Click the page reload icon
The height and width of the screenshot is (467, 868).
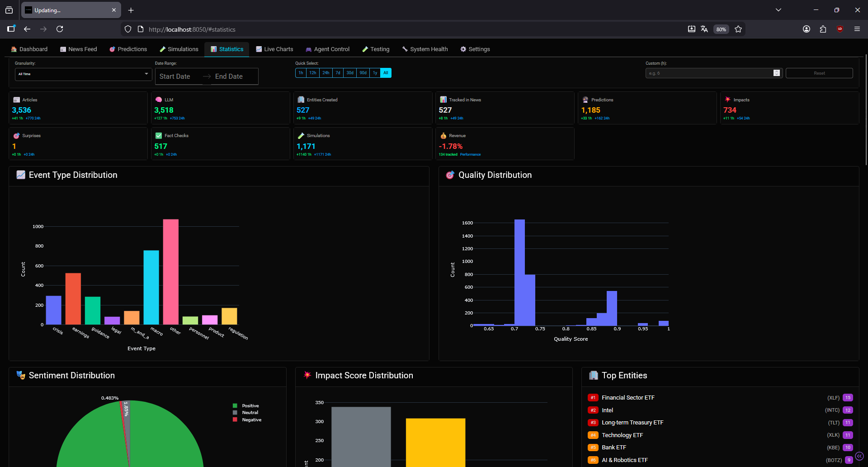pos(60,29)
